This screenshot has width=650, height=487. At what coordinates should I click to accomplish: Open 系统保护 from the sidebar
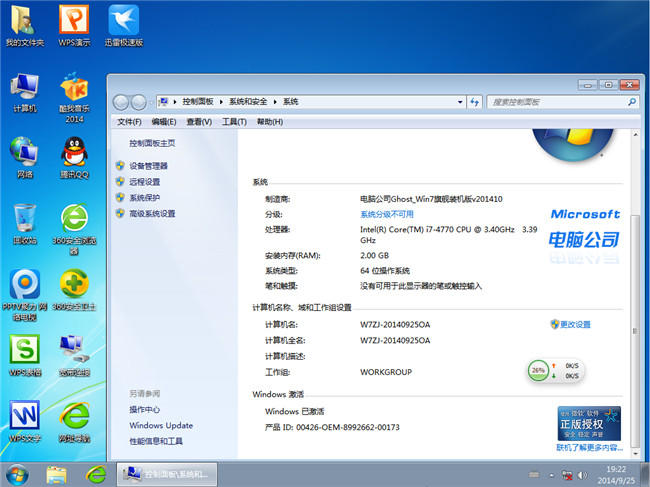point(145,198)
